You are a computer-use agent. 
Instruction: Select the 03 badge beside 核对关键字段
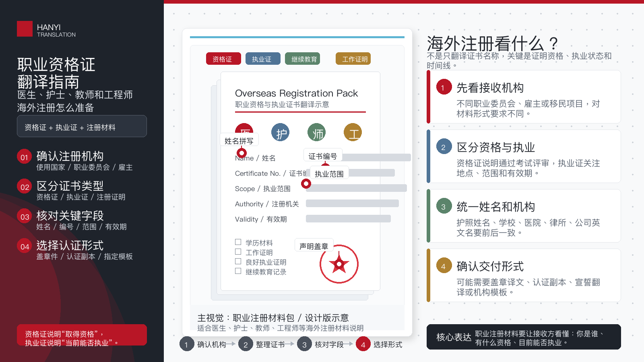click(x=25, y=217)
